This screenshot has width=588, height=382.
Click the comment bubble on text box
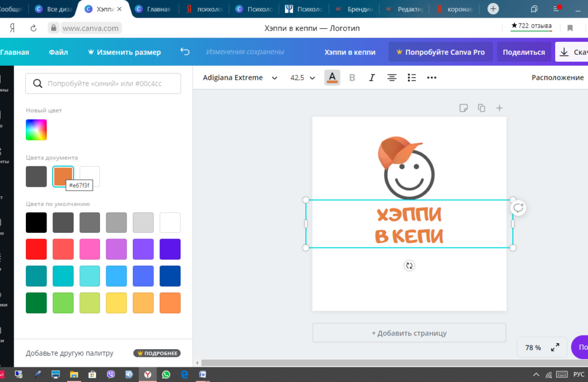click(x=519, y=207)
